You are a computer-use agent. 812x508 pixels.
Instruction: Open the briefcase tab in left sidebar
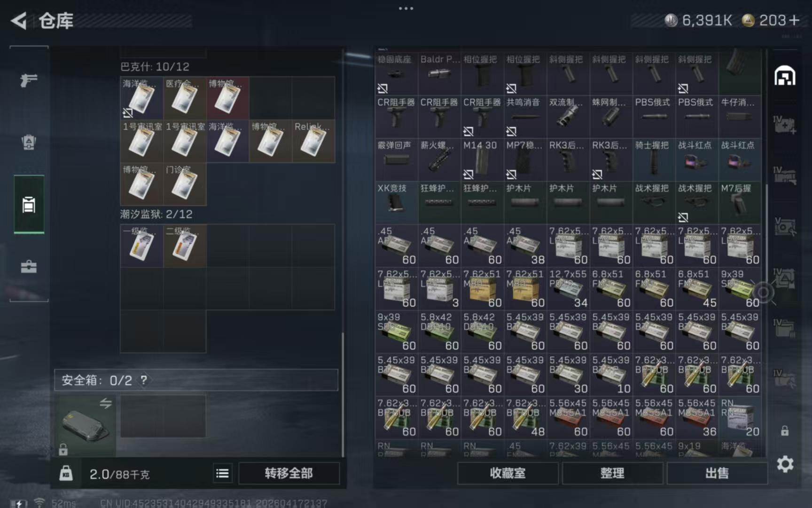(x=29, y=267)
